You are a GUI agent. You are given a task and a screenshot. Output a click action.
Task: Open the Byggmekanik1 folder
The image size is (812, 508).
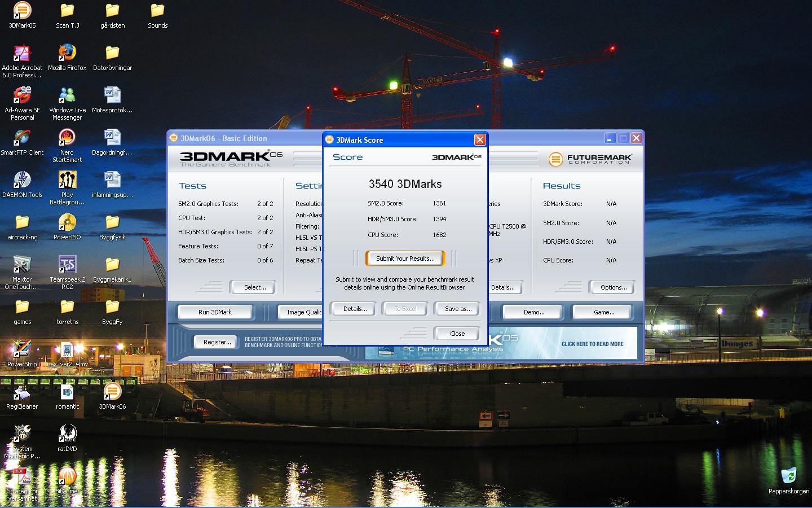point(112,269)
